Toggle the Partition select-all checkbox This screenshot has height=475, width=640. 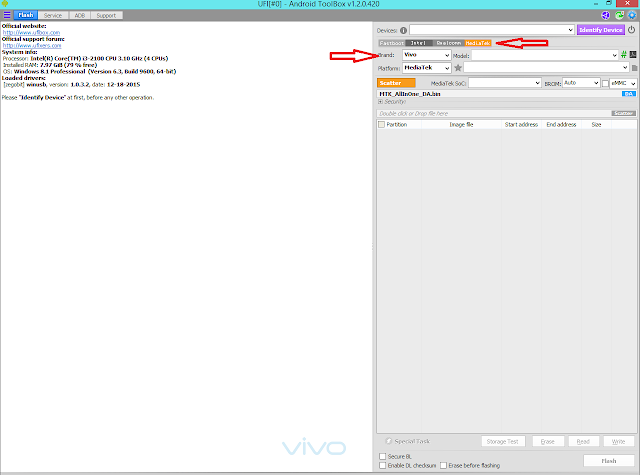click(382, 124)
